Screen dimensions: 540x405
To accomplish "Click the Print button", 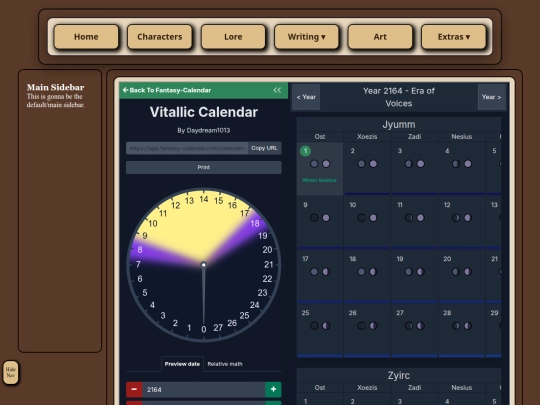I will point(204,167).
